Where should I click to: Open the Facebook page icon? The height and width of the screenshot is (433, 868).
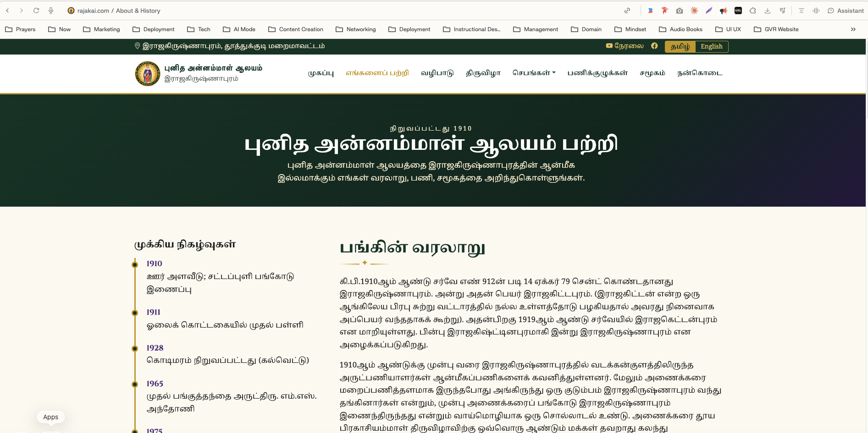pyautogui.click(x=654, y=46)
